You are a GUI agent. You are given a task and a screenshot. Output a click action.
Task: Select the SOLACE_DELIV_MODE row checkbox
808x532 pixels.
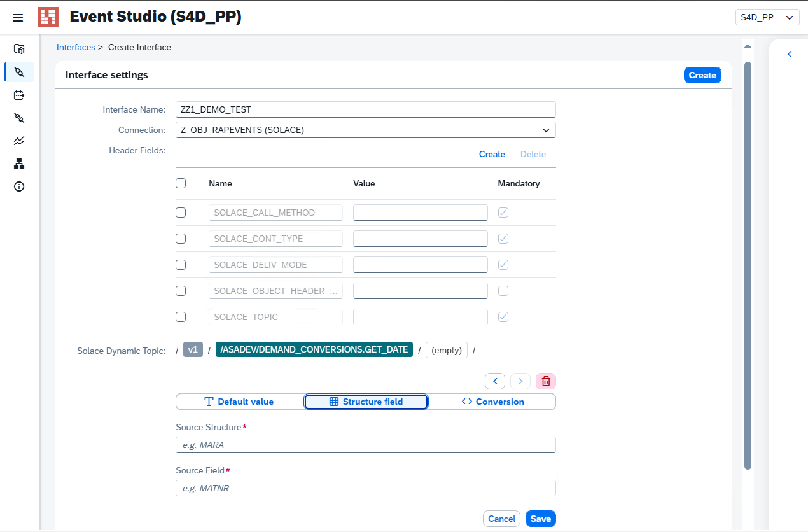tap(181, 265)
